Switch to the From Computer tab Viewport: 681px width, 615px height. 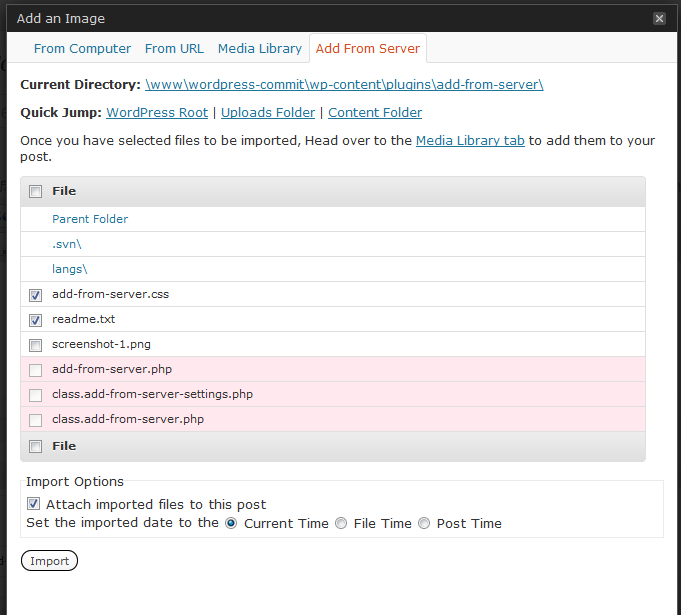[x=82, y=48]
